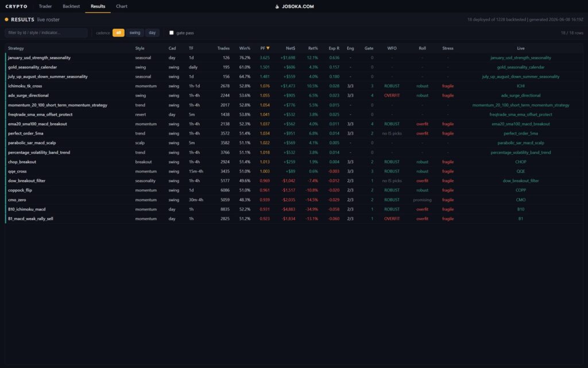Sort by Trades column header
This screenshot has width=588, height=368.
(x=223, y=48)
